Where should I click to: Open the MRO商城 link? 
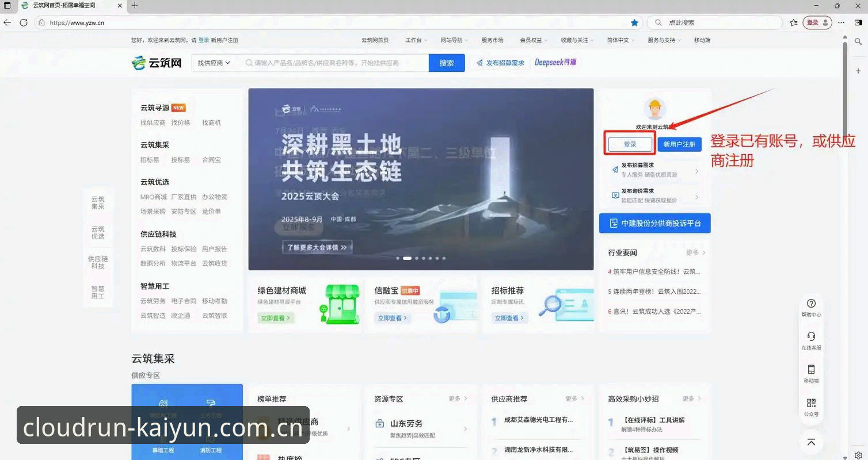point(153,197)
